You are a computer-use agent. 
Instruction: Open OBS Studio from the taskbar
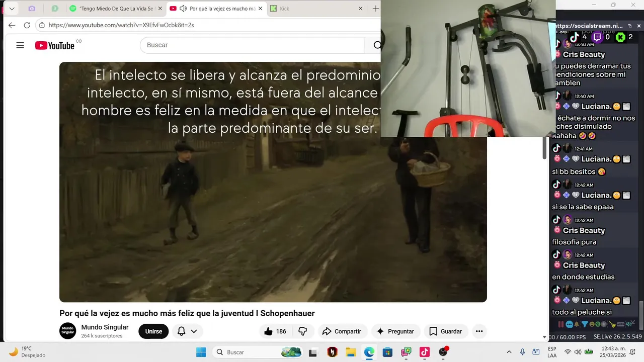coord(443,352)
